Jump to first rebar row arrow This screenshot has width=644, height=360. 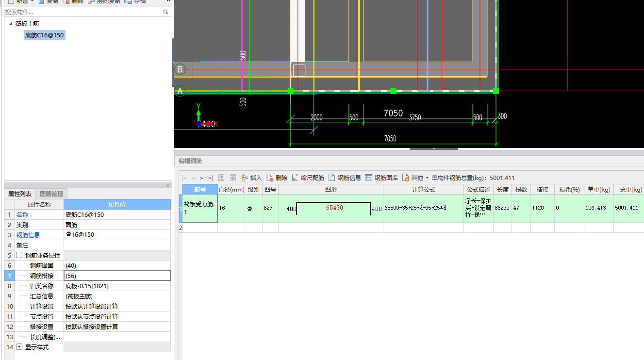pos(185,178)
